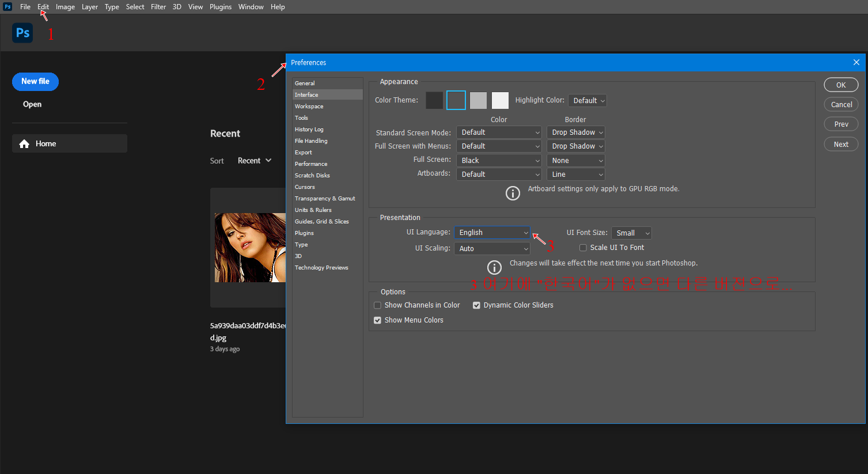Select File Handling preferences category
The width and height of the screenshot is (868, 474).
[x=327, y=141]
